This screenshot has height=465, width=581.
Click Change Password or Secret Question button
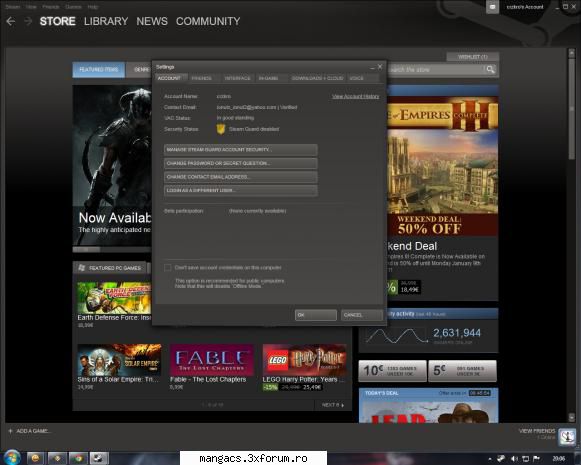click(240, 163)
